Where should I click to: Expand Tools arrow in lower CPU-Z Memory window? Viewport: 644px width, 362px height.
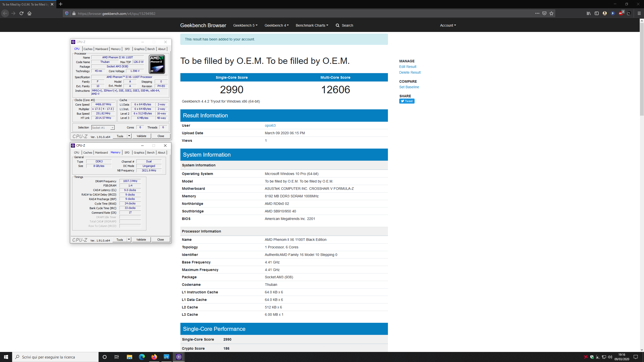pyautogui.click(x=129, y=240)
